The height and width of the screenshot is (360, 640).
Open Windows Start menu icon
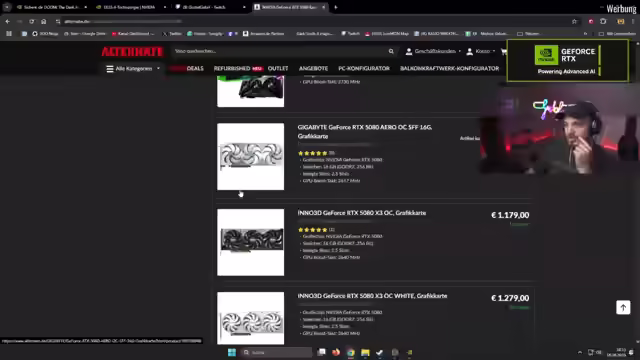(x=231, y=352)
